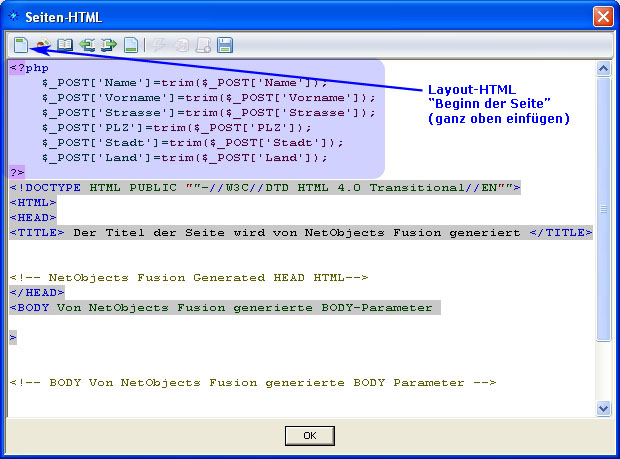Click the toolbar icon partly covered by blue arrow
The width and height of the screenshot is (620, 459).
(x=43, y=45)
